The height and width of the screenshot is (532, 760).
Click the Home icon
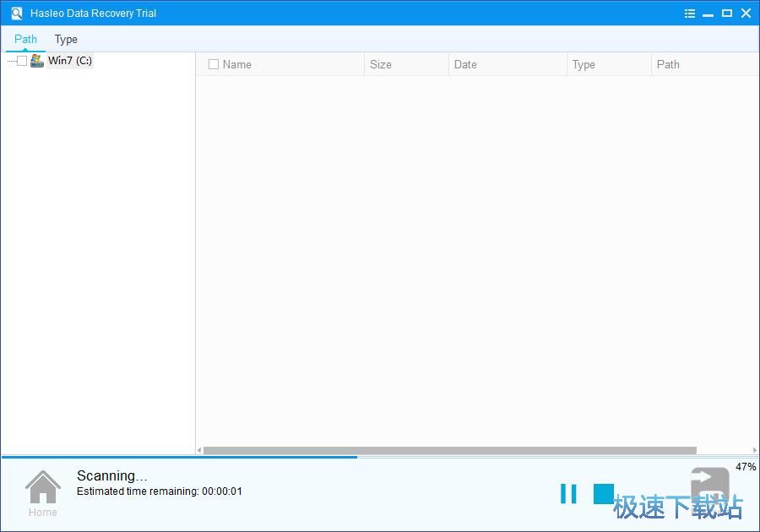click(x=42, y=488)
